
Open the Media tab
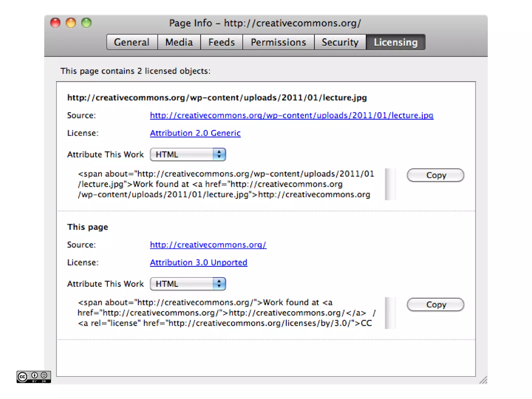click(179, 42)
